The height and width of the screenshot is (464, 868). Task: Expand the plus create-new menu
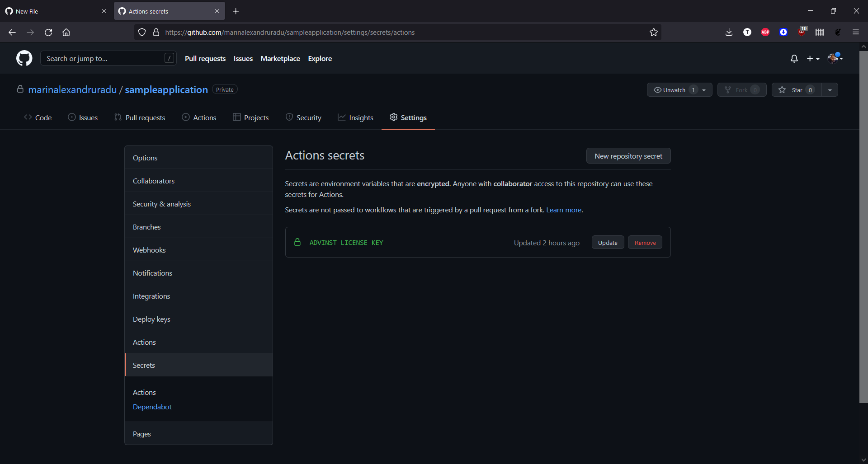(x=813, y=59)
